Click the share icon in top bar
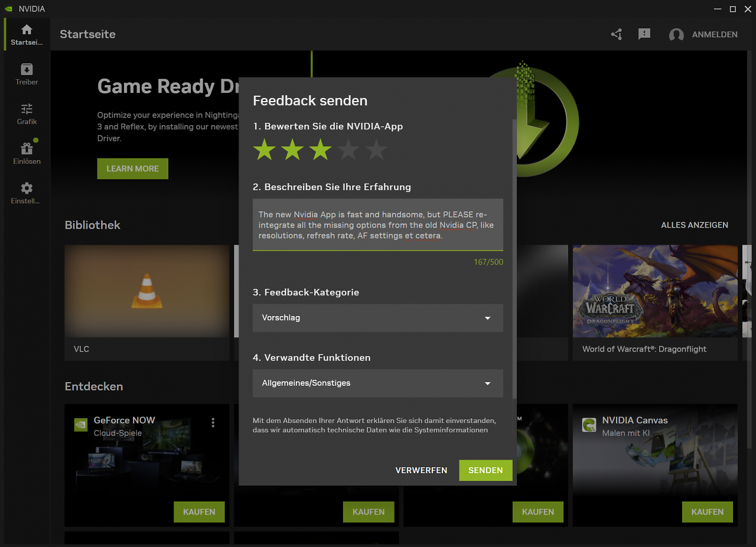 click(617, 34)
